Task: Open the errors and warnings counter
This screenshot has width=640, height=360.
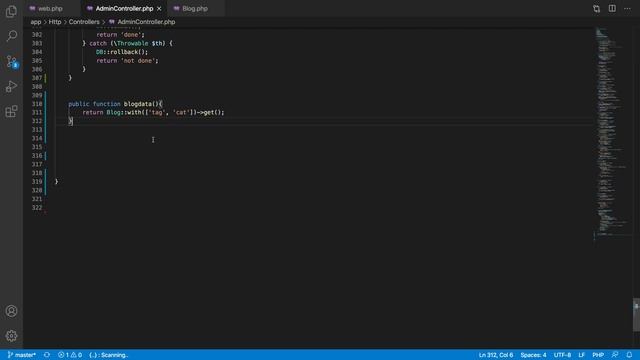Action: [x=69, y=355]
